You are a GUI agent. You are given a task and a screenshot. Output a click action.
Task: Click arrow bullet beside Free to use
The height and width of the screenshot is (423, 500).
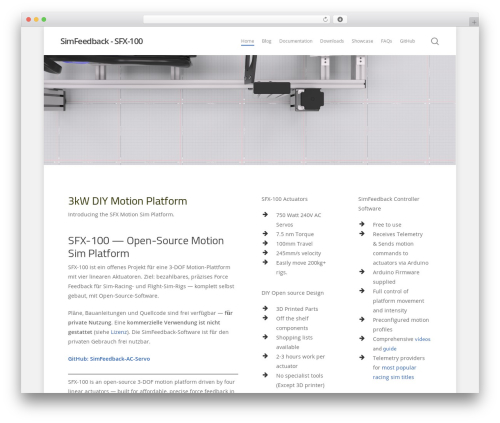[x=362, y=224]
